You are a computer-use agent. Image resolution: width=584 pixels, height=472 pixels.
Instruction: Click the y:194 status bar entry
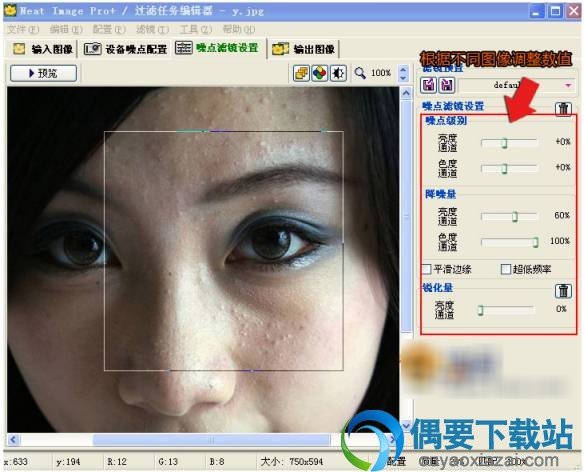(68, 462)
